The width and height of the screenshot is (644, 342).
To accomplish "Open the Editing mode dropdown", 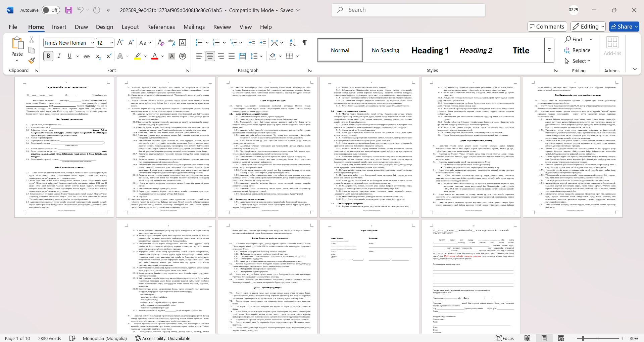I will pyautogui.click(x=589, y=27).
